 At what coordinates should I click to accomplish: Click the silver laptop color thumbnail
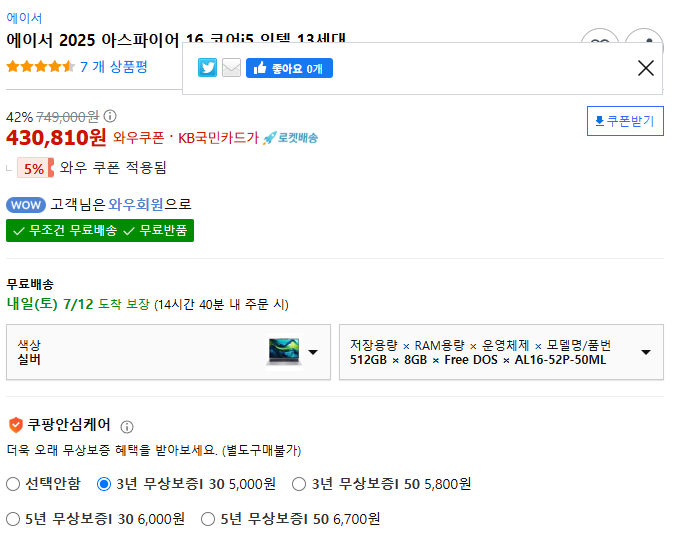(x=284, y=351)
